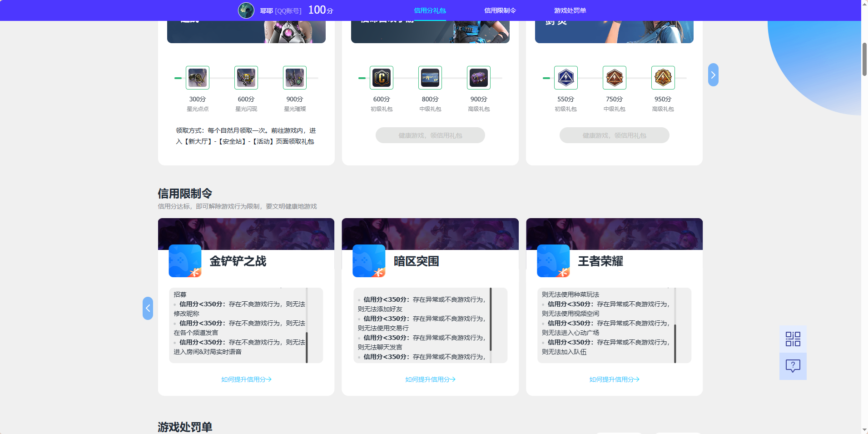Click the 金铲铲之战 card banner image
868x434 pixels.
point(246,234)
